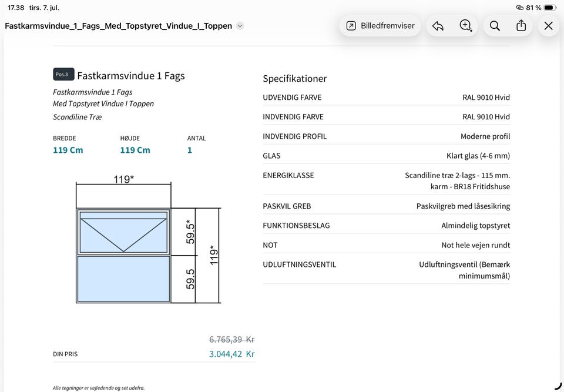This screenshot has height=392, width=564.
Task: Tap the ANTAL value 1
Action: point(190,150)
